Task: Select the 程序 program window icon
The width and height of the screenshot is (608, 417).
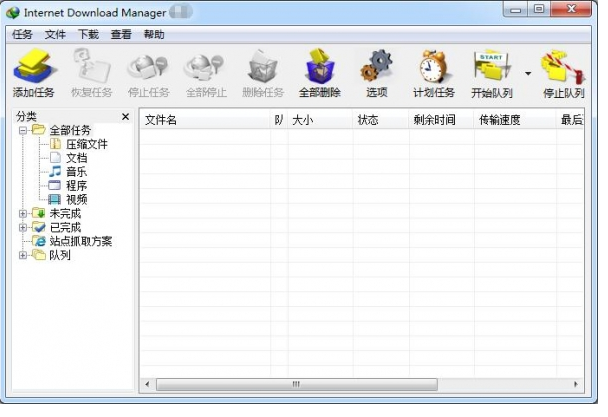Action: [x=55, y=185]
